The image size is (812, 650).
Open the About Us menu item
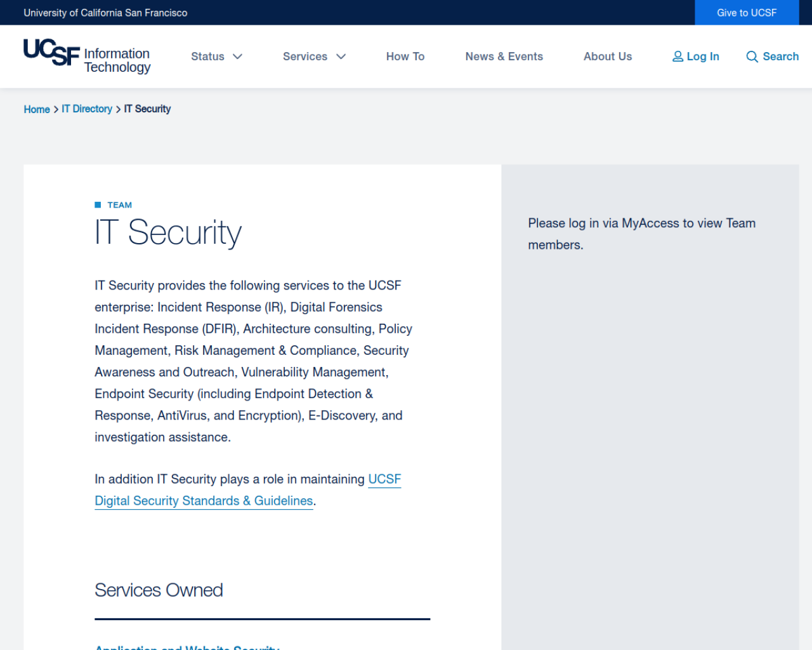pyautogui.click(x=608, y=56)
